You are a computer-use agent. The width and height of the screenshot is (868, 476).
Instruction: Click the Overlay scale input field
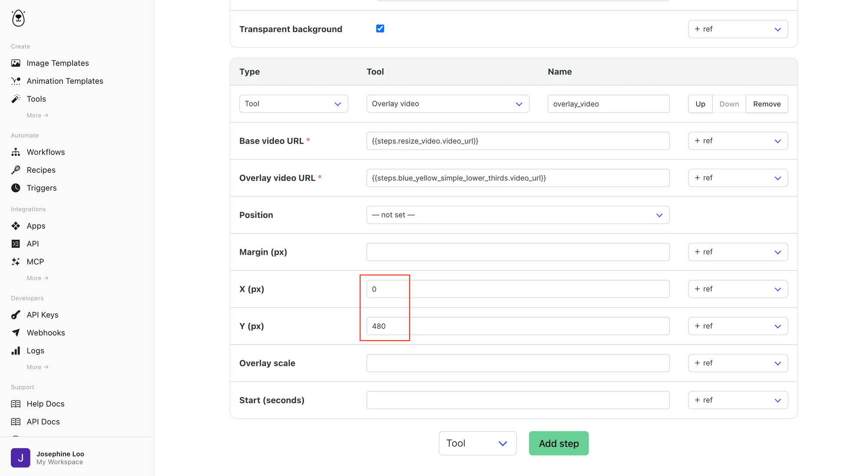(518, 363)
